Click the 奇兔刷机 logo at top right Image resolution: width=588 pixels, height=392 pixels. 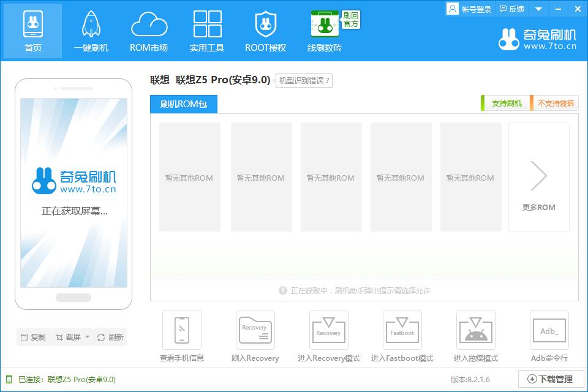click(x=537, y=39)
